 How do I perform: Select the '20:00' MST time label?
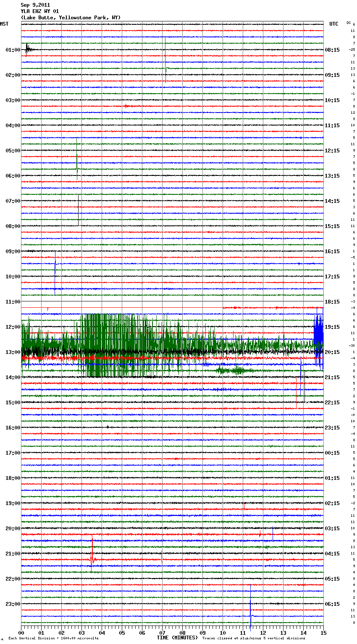point(13,529)
